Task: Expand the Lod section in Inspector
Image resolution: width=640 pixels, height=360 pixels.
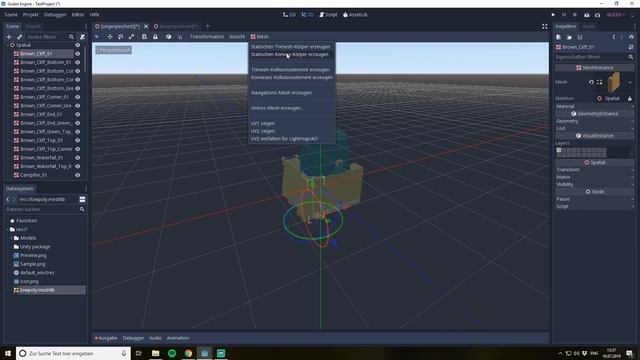Action: click(x=595, y=128)
